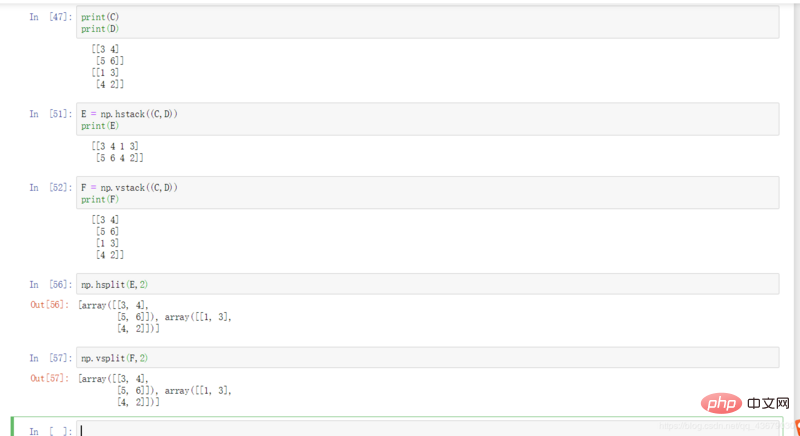Click the np.vstack((C,D)) code cell
The width and height of the screenshot is (800, 436).
428,193
